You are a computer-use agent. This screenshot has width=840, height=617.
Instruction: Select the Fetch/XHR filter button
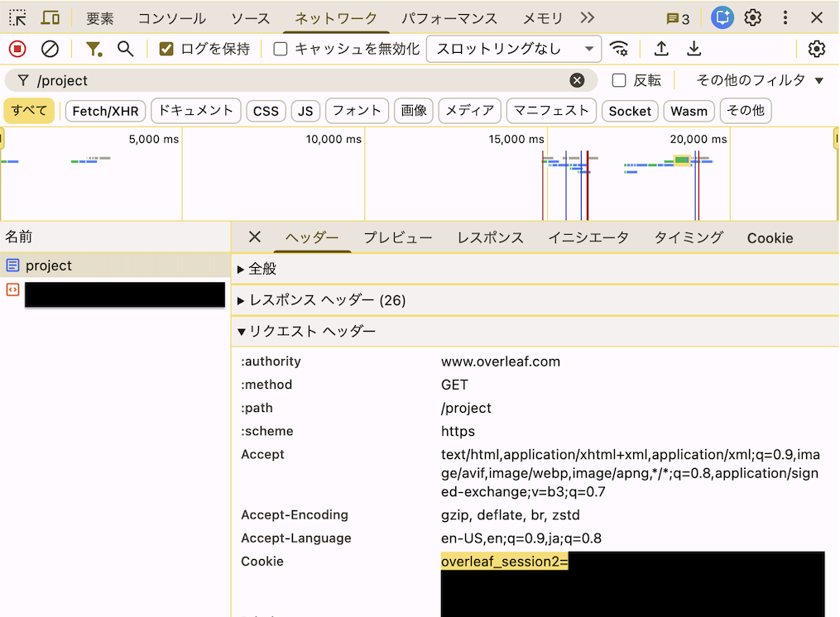[x=104, y=110]
